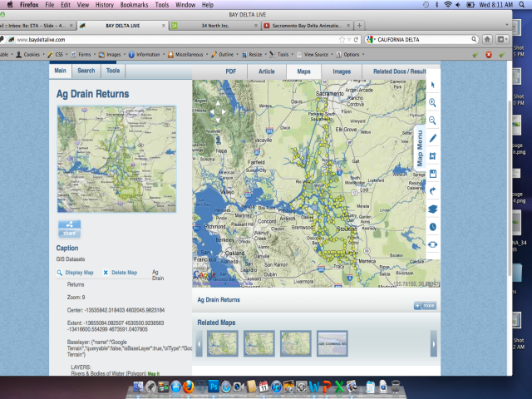Open the Images developer toolbar dropdown
532x399 pixels.
[x=112, y=54]
